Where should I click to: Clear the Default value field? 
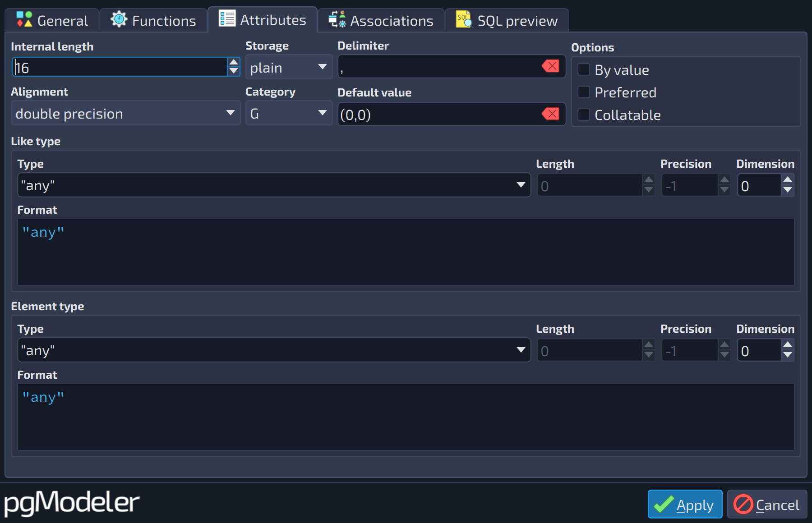(x=551, y=114)
